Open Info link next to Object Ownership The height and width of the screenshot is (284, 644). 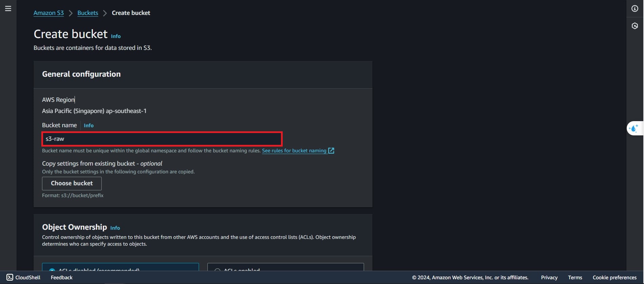pos(115,228)
